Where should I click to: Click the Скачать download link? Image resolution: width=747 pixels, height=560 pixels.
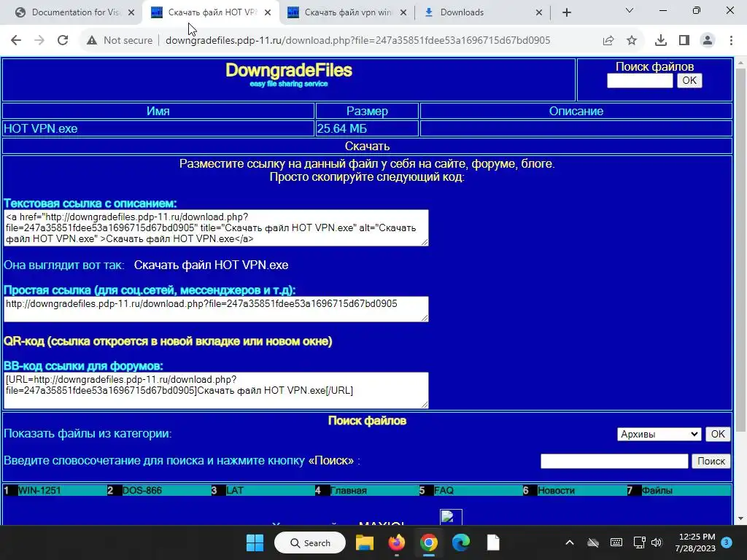[368, 146]
